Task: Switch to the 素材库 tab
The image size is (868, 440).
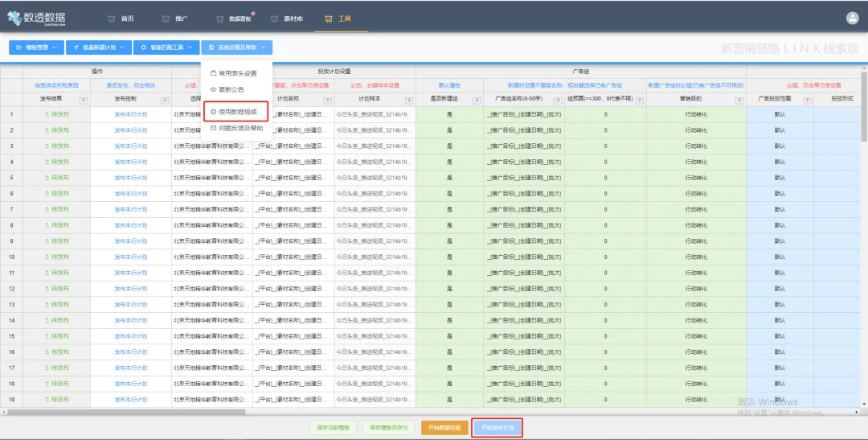Action: [287, 19]
